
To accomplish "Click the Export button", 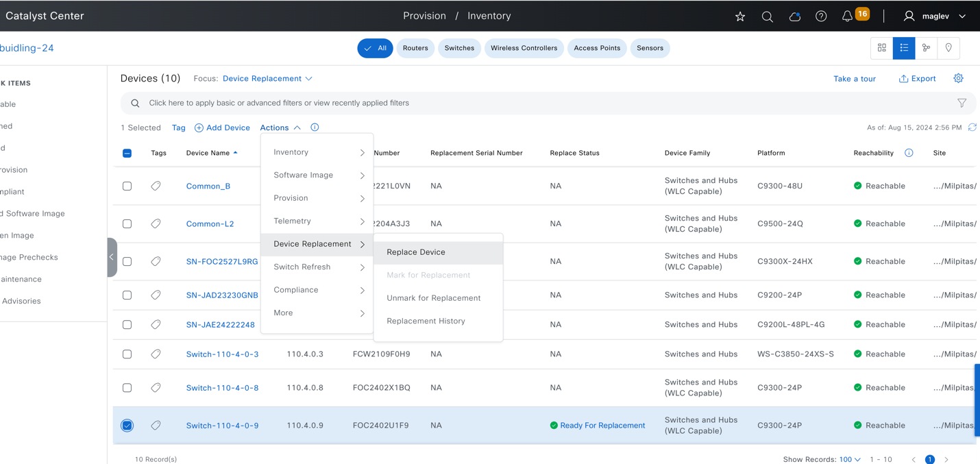I will [917, 78].
